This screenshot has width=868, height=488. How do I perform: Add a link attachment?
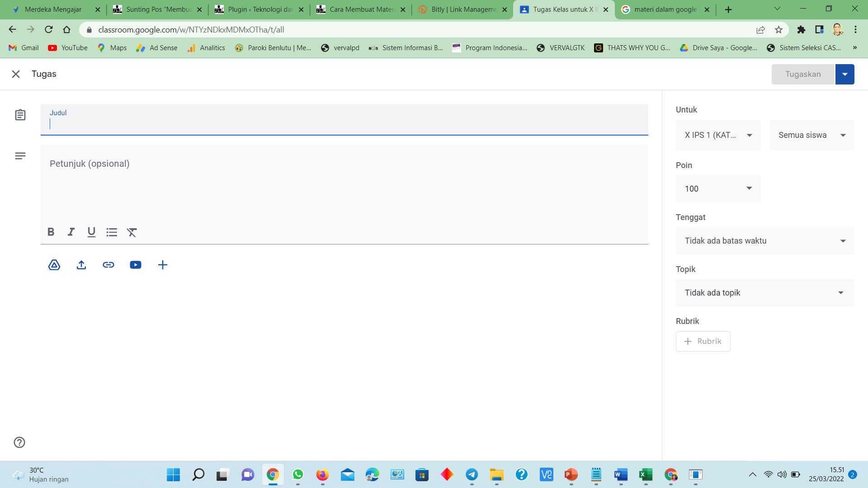[108, 265]
